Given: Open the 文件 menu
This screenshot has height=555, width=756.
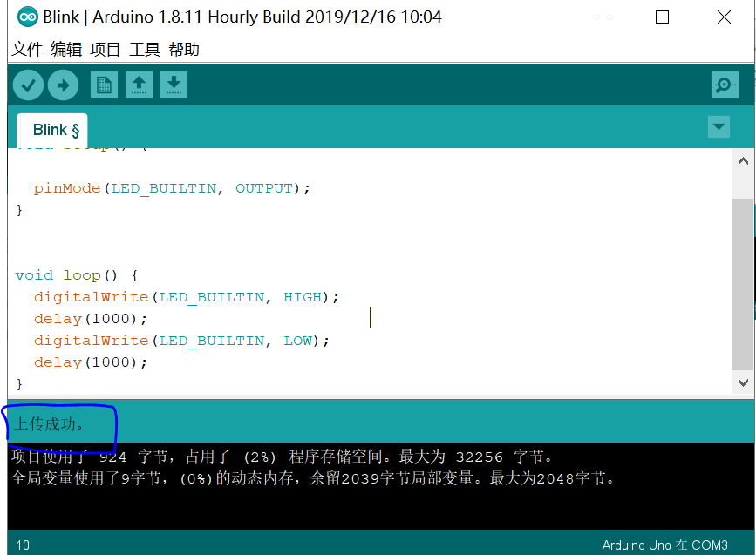Looking at the screenshot, I should [x=27, y=49].
